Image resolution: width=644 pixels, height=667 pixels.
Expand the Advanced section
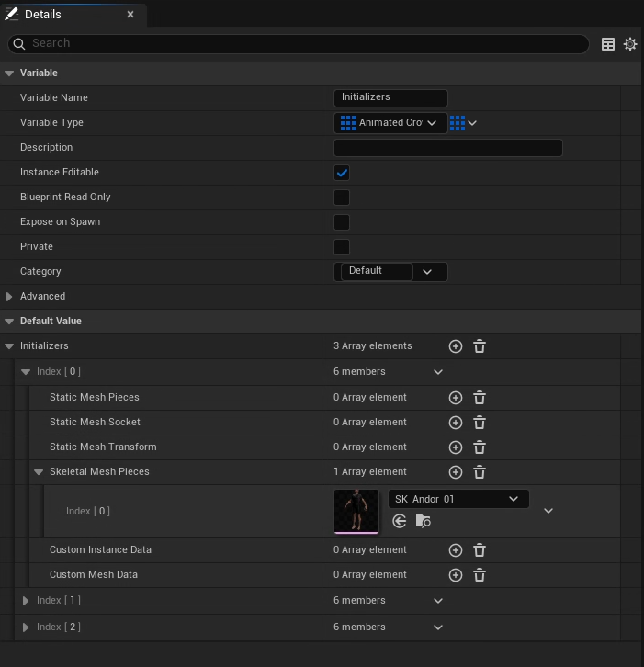(10, 297)
